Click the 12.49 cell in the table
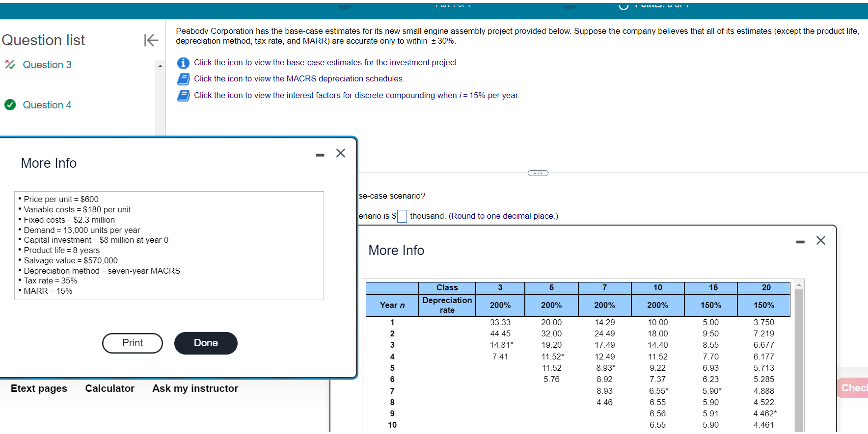This screenshot has height=434, width=868. [605, 357]
